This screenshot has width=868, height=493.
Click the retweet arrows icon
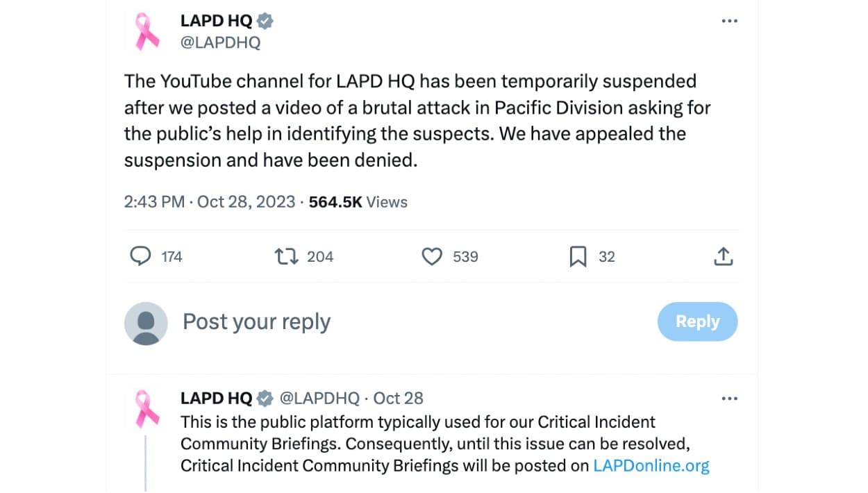click(287, 257)
